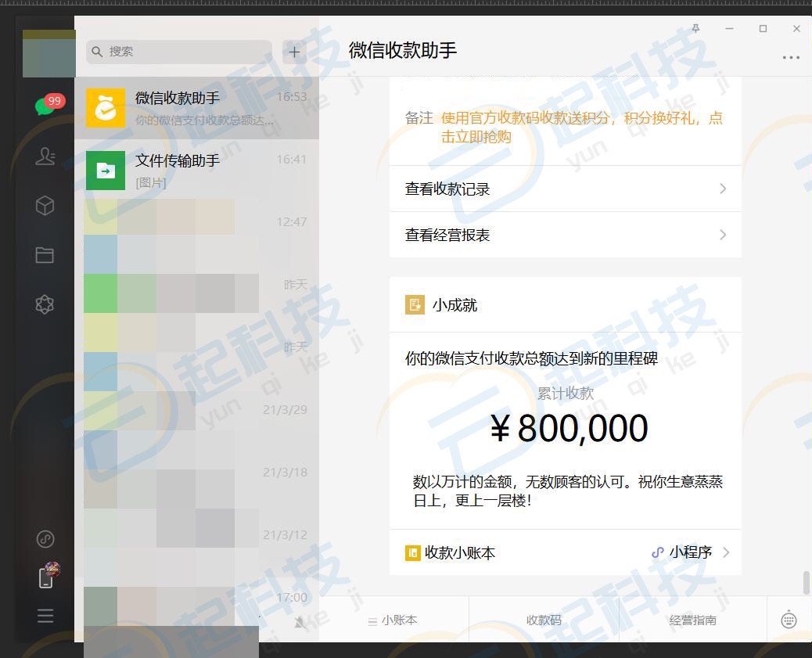
Task: Open the 经营指南 bottom menu item
Action: 692,620
